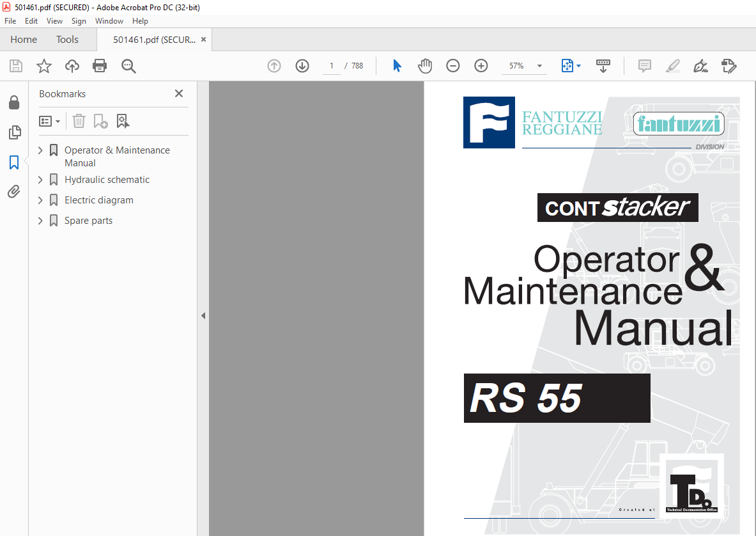Add a comment sticky note

[x=644, y=66]
